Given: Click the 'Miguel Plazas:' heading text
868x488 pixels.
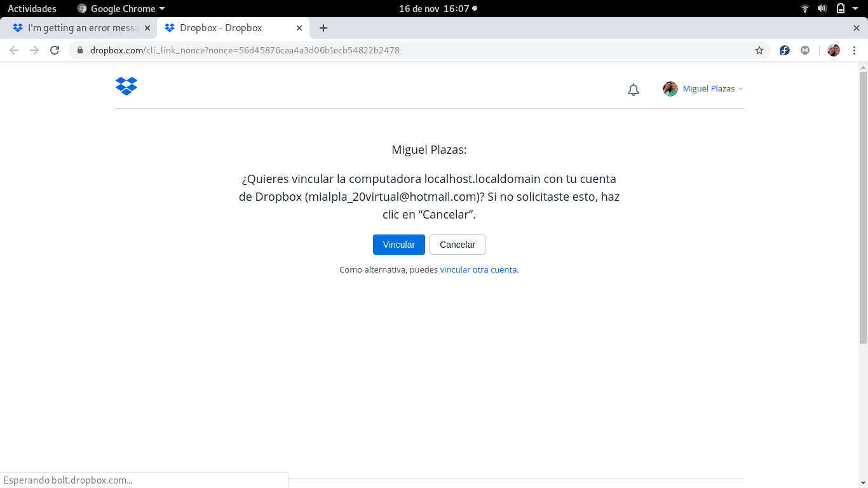Looking at the screenshot, I should 429,150.
